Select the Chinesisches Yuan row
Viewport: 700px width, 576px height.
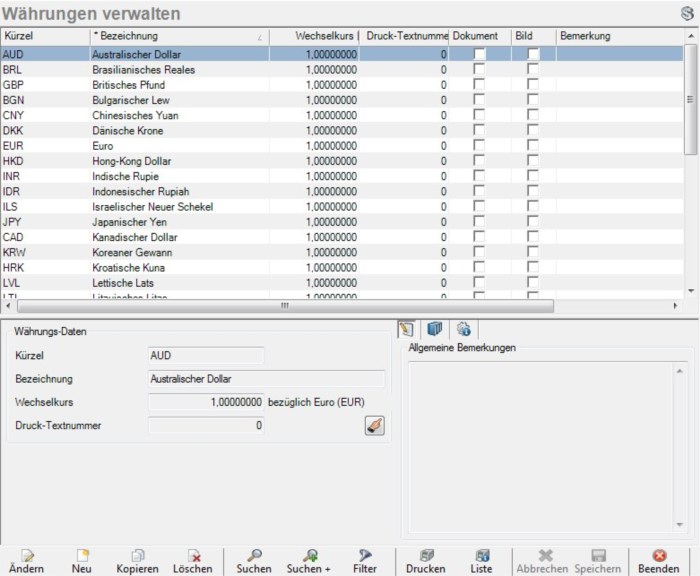pyautogui.click(x=342, y=115)
